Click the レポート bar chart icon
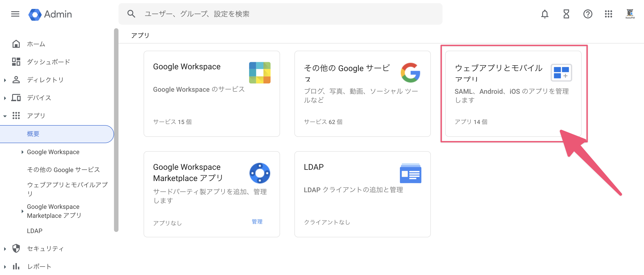The width and height of the screenshot is (644, 275). tap(16, 266)
